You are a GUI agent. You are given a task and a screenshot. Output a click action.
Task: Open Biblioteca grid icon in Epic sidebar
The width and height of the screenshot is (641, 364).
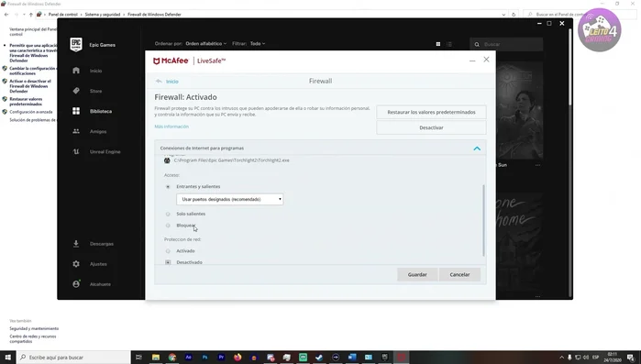point(76,111)
